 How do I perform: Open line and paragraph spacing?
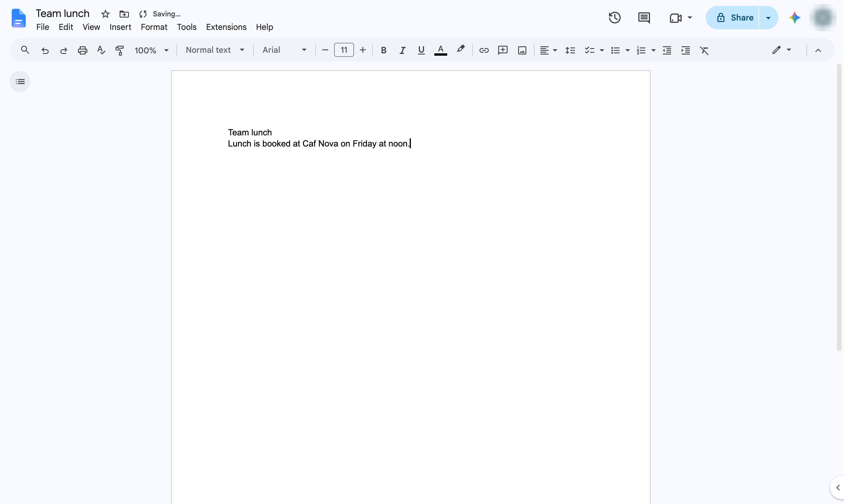point(570,50)
